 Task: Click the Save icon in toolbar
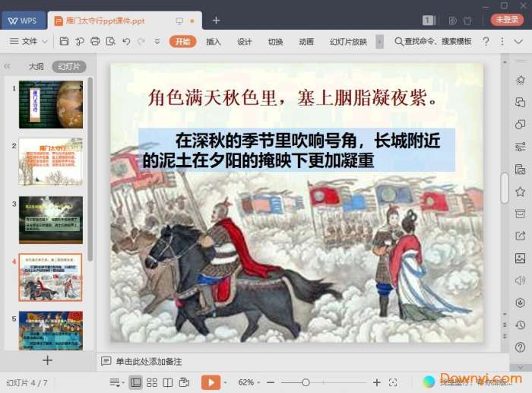point(64,41)
